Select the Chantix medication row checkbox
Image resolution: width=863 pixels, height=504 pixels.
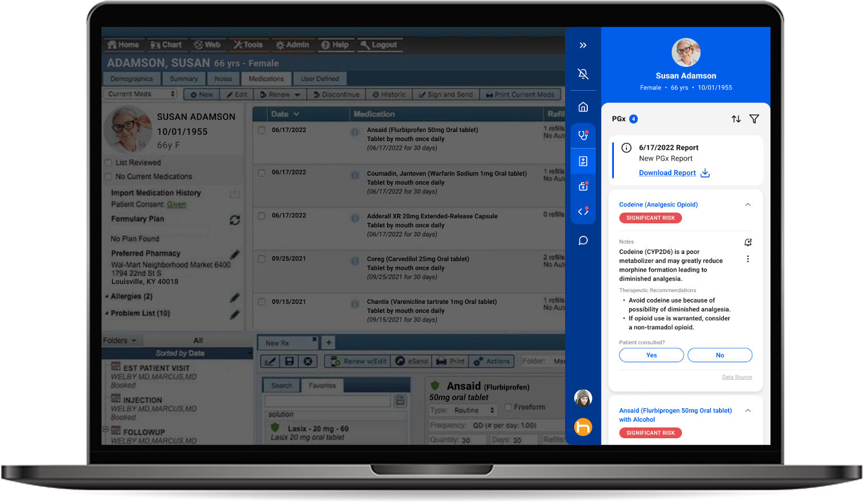pyautogui.click(x=262, y=302)
